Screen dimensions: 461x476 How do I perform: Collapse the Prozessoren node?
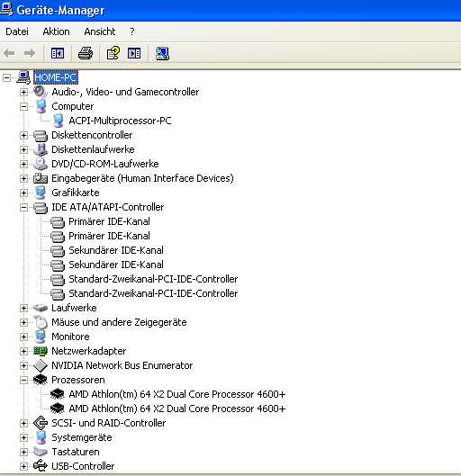[23, 380]
